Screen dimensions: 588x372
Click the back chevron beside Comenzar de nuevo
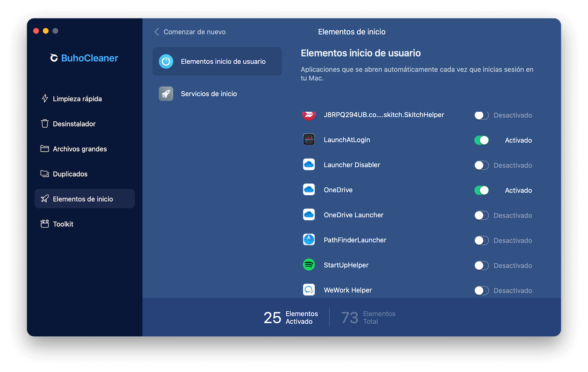157,32
